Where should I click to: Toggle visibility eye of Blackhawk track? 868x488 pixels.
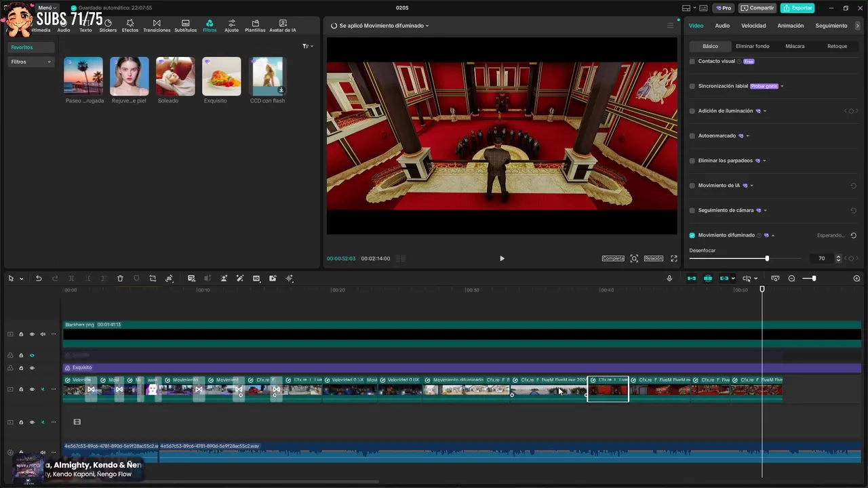pos(32,334)
